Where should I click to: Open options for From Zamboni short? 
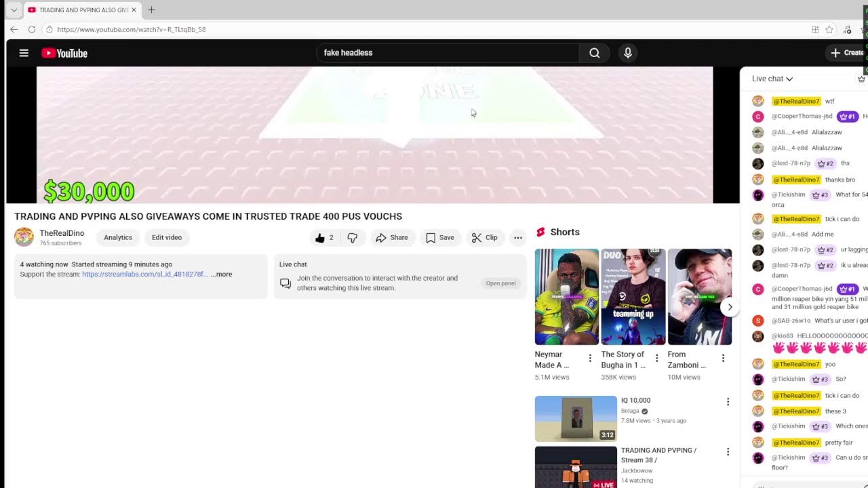[x=723, y=358]
